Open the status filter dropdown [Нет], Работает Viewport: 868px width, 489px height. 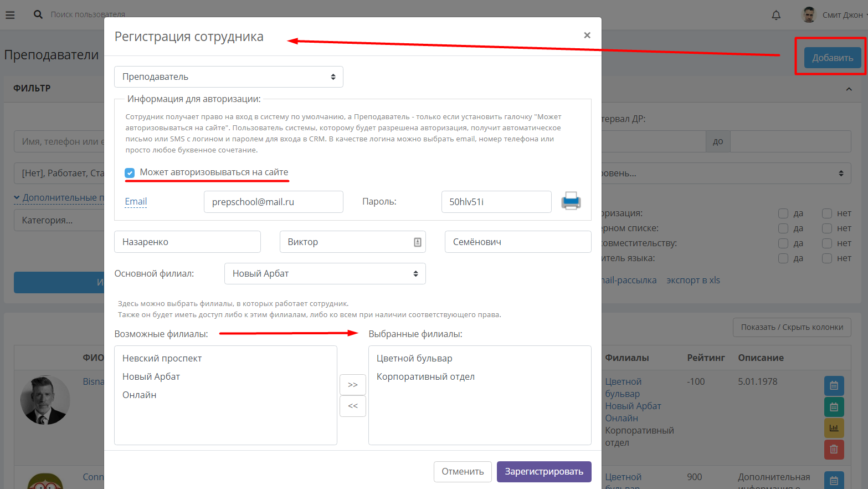click(x=59, y=174)
